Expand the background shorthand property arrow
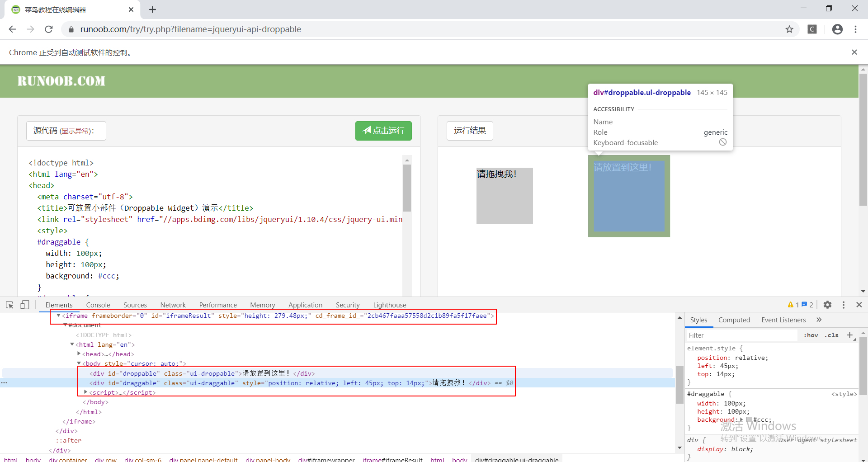The width and height of the screenshot is (868, 462). [741, 420]
